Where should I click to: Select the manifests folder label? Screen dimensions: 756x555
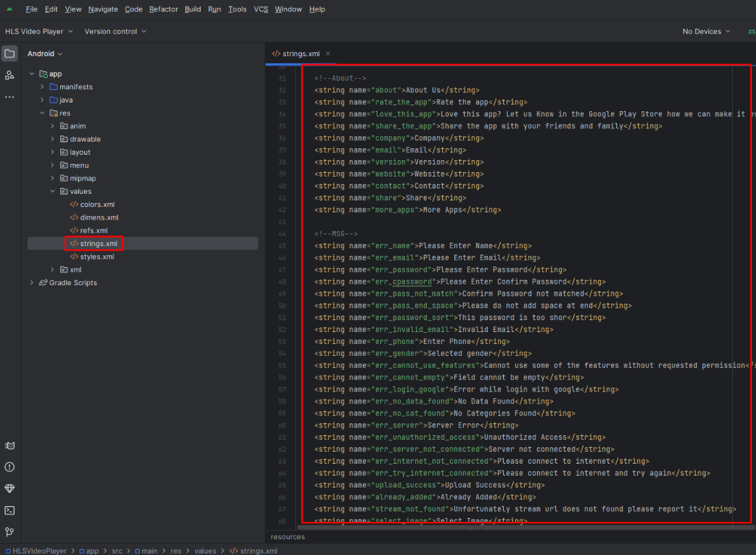pyautogui.click(x=76, y=87)
